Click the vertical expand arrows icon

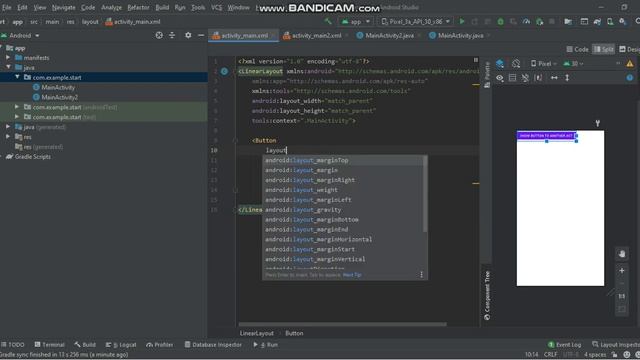567,78
